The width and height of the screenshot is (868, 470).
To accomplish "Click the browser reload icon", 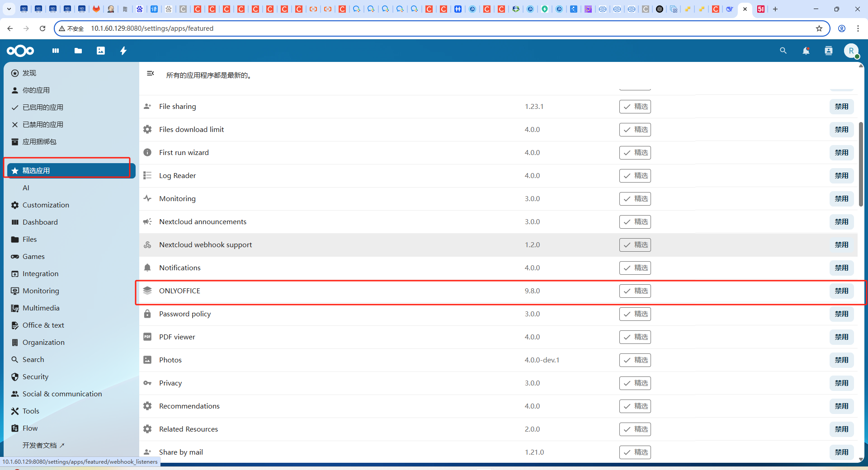I will coord(42,28).
